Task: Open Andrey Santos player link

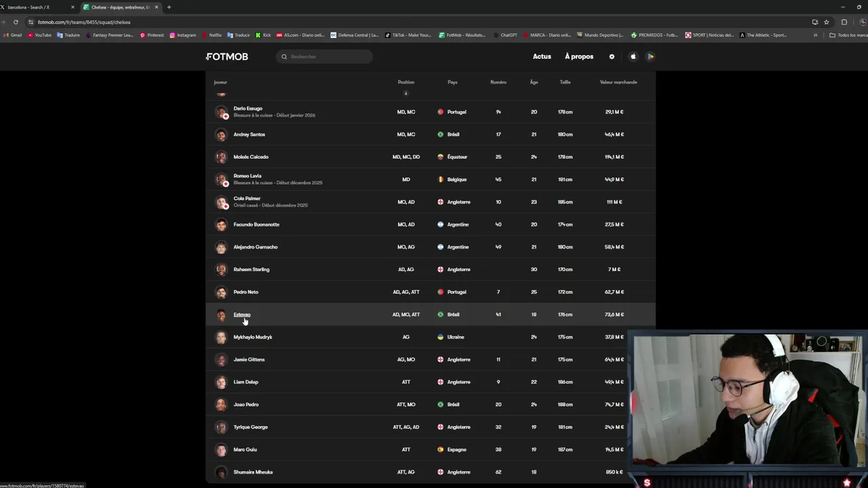Action: click(249, 134)
